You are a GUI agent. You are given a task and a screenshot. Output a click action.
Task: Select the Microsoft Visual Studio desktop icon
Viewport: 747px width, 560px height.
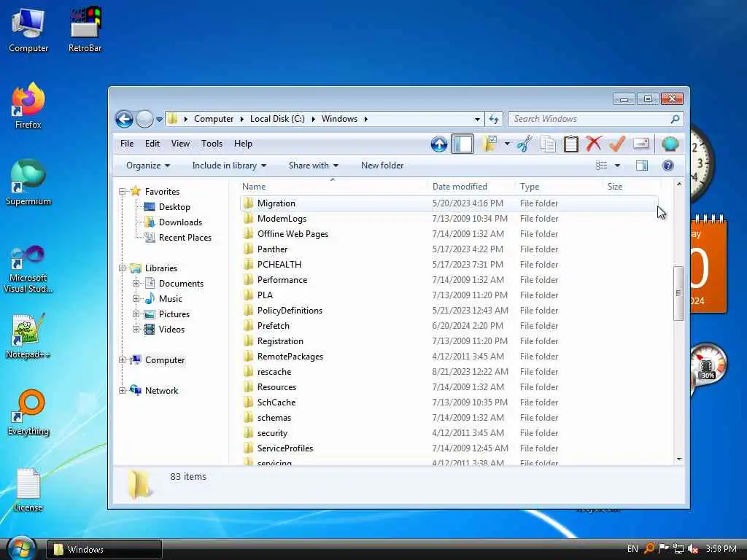click(28, 270)
